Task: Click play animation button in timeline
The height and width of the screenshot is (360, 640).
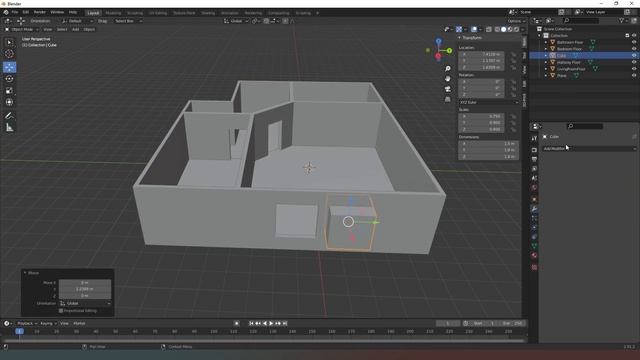Action: click(271, 323)
